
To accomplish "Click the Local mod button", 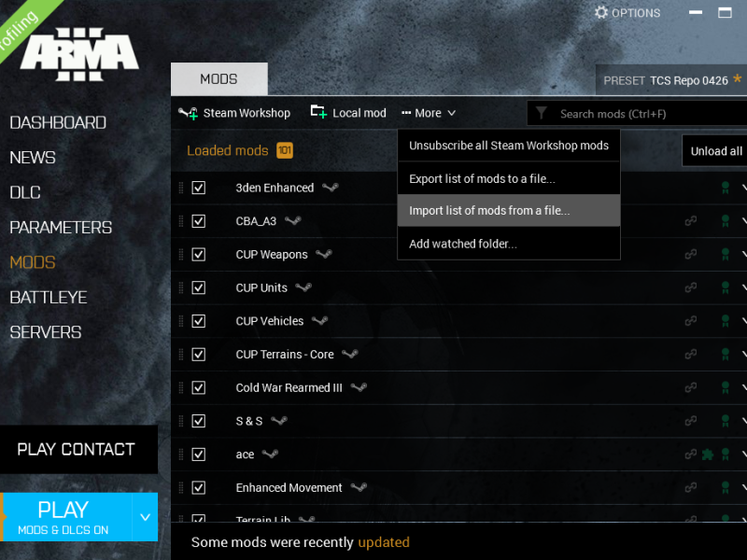I will pyautogui.click(x=348, y=113).
